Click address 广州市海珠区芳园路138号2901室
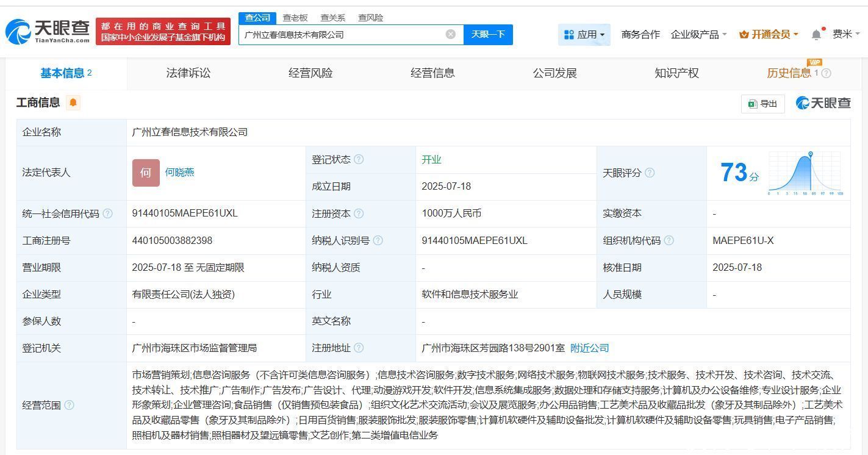 pyautogui.click(x=493, y=348)
